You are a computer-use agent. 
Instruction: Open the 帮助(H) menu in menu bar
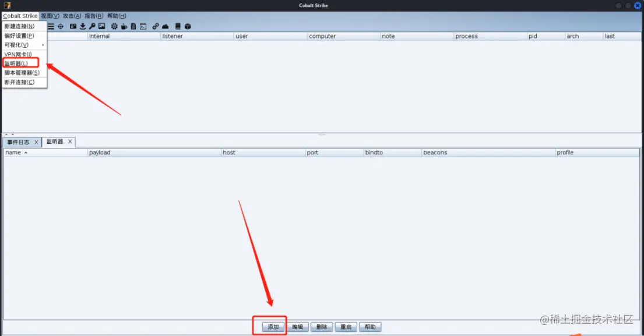pyautogui.click(x=117, y=16)
